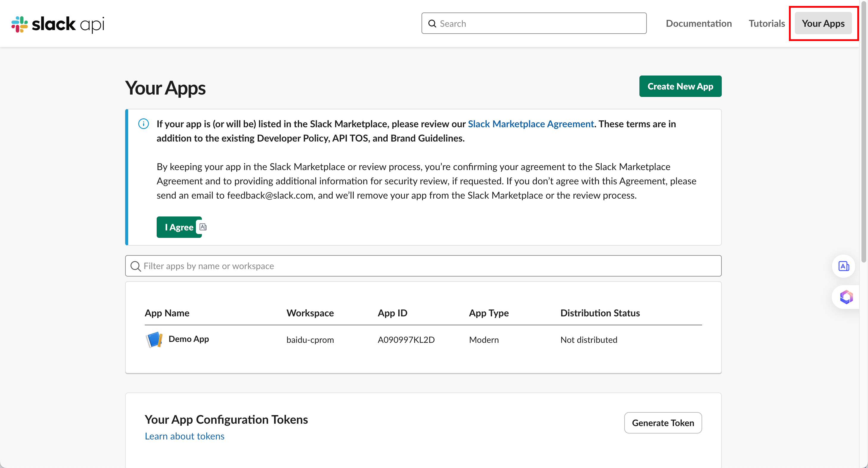The height and width of the screenshot is (468, 868).
Task: Click the A090997KL2D app ID cell
Action: pos(406,340)
